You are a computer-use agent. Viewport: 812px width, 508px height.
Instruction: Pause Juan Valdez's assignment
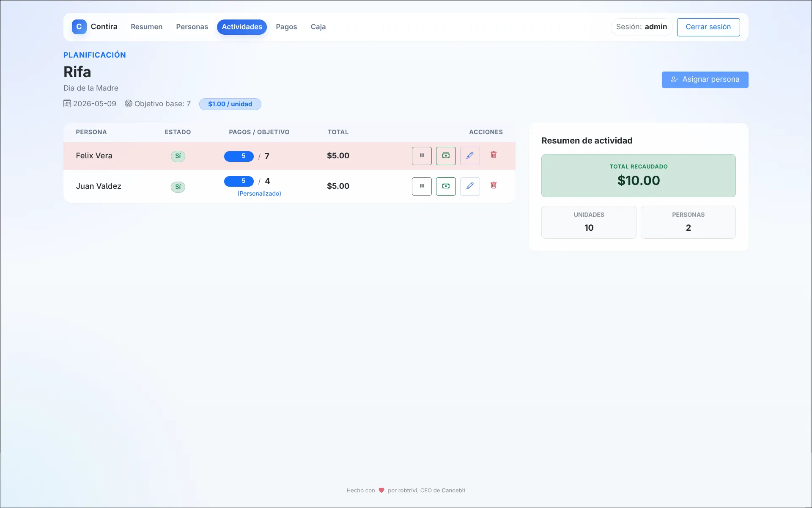(x=422, y=186)
